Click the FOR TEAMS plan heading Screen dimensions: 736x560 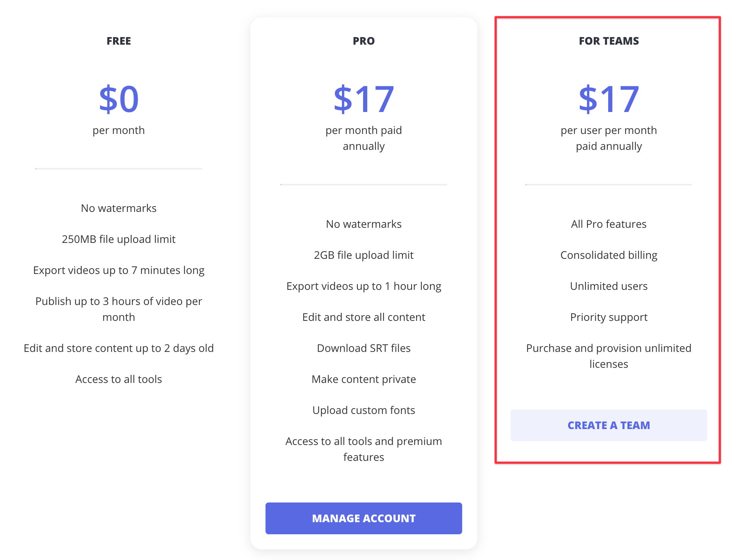click(x=609, y=41)
